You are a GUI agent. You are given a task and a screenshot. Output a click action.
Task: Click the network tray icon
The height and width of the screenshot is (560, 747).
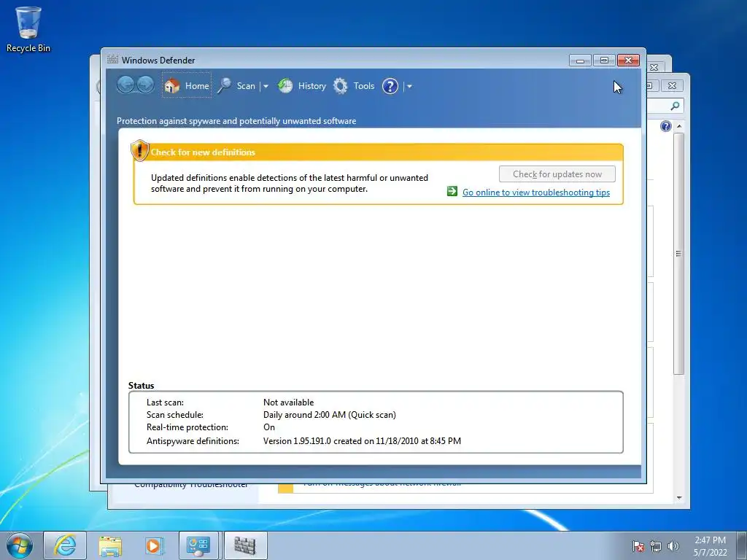[656, 547]
